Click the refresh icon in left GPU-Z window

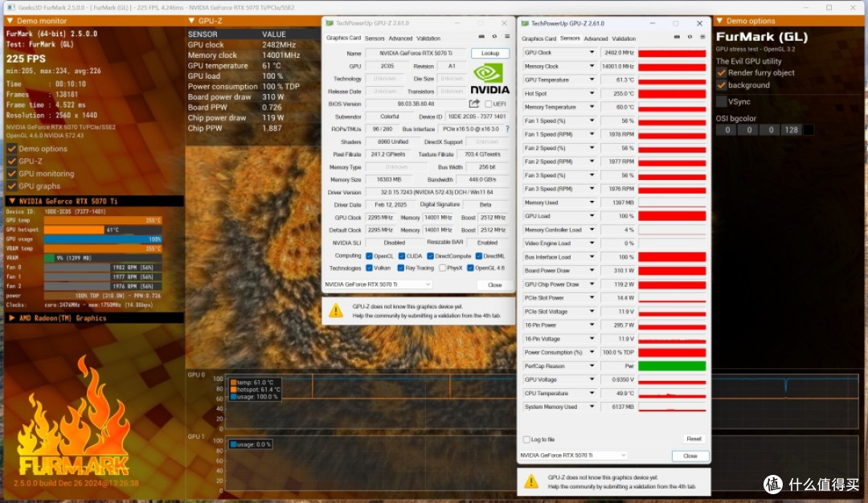point(494,36)
